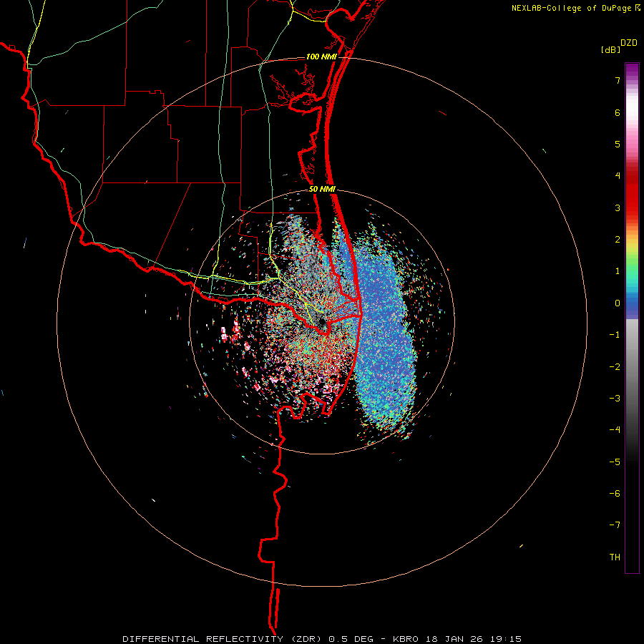Click the -2 dB value on color scale
The width and height of the screenshot is (644, 644).
(615, 366)
